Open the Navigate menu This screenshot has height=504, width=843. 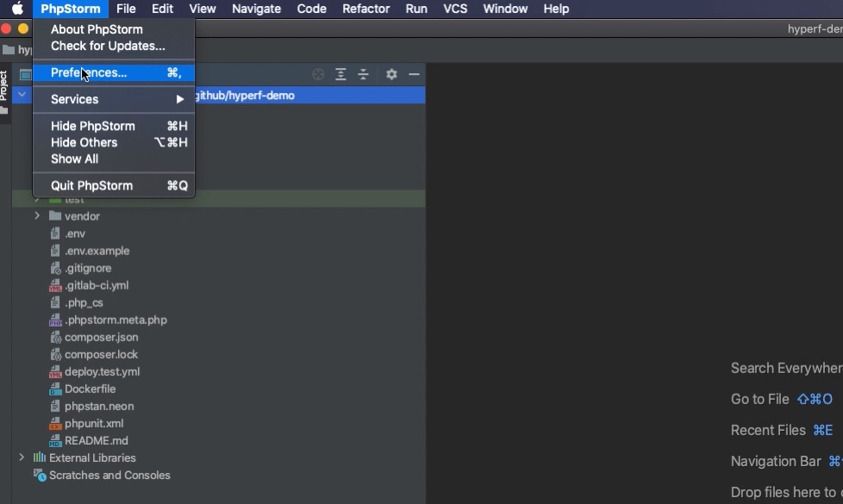(257, 9)
